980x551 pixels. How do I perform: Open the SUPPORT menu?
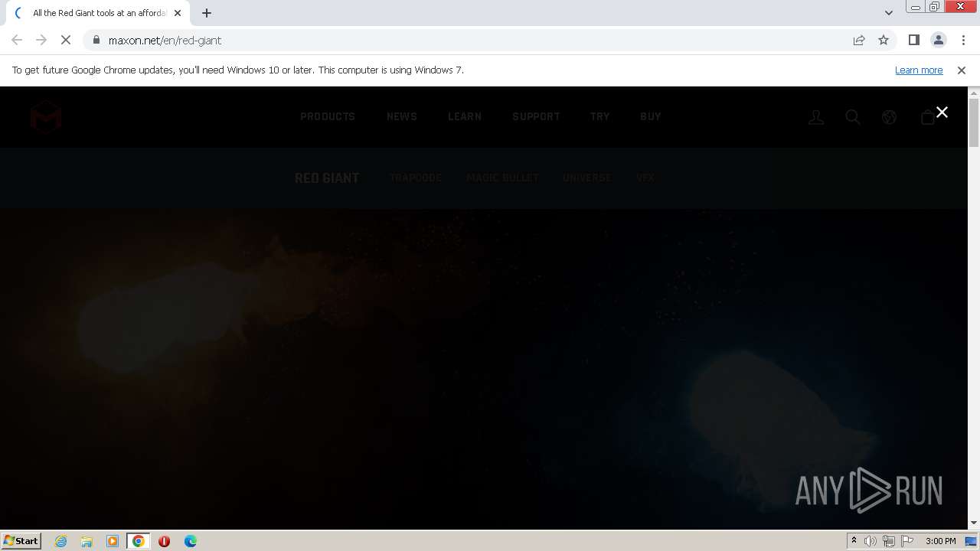coord(536,116)
